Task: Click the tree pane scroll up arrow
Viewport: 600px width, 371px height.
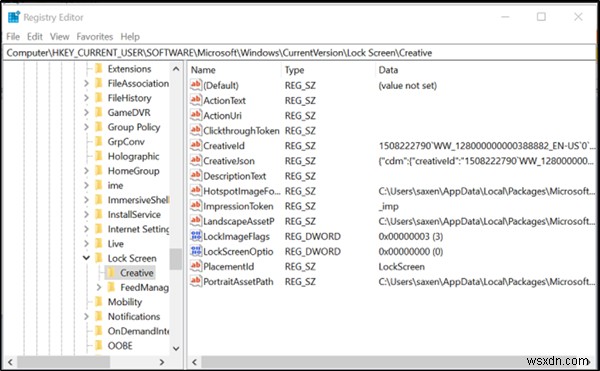Action: (x=176, y=69)
